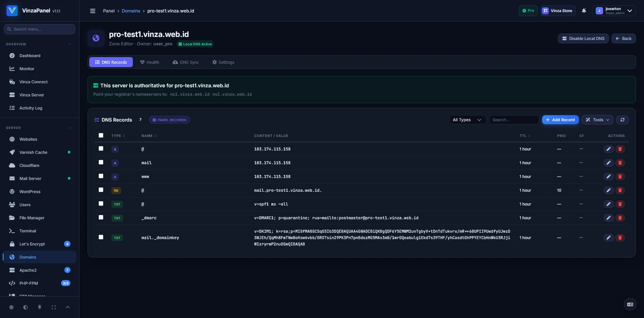Click the up chevron in sidebar footer
The height and width of the screenshot is (318, 644).
(x=68, y=307)
